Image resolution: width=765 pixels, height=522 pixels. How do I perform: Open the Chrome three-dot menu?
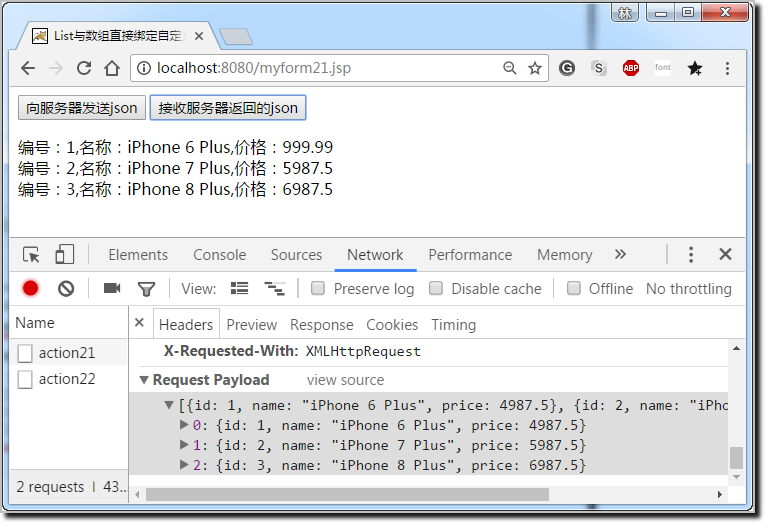point(727,68)
